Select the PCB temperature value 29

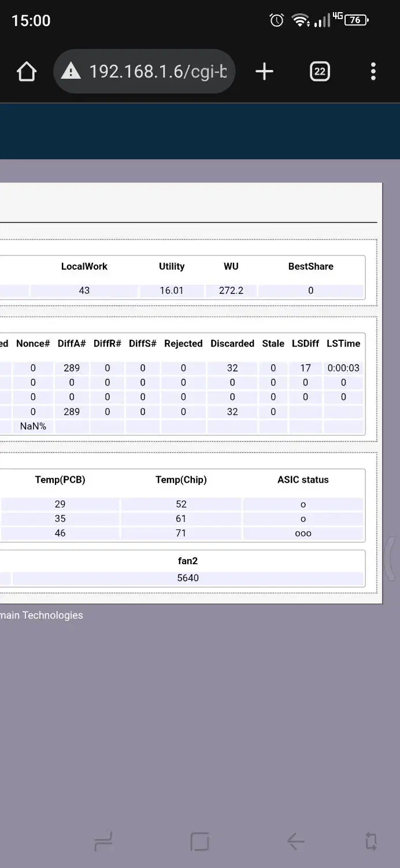coord(60,505)
